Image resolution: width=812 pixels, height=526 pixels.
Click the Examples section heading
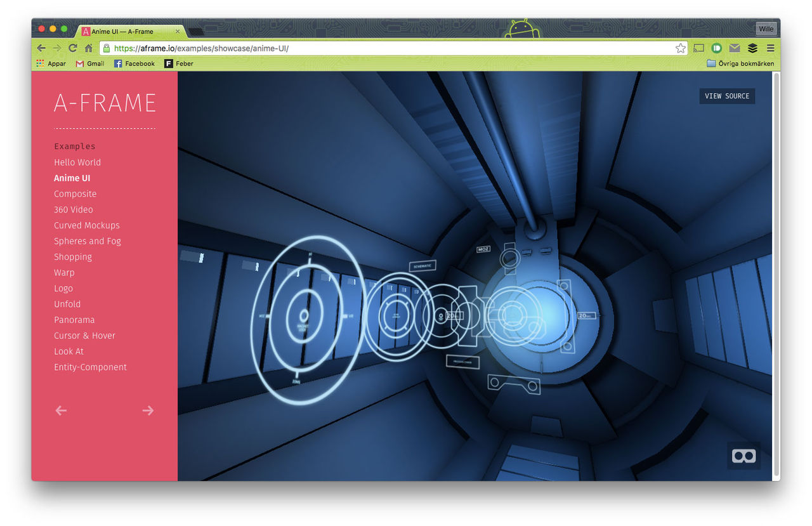(75, 147)
